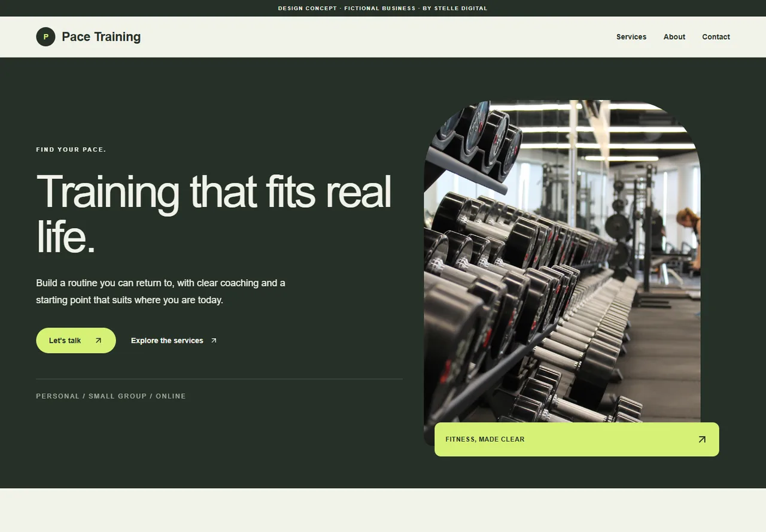Open the Pace Training home link
Viewport: 766px width, 532px height.
pyautogui.click(x=89, y=37)
